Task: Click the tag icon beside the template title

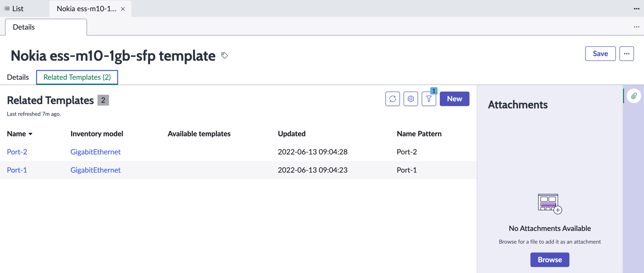Action: 225,56
